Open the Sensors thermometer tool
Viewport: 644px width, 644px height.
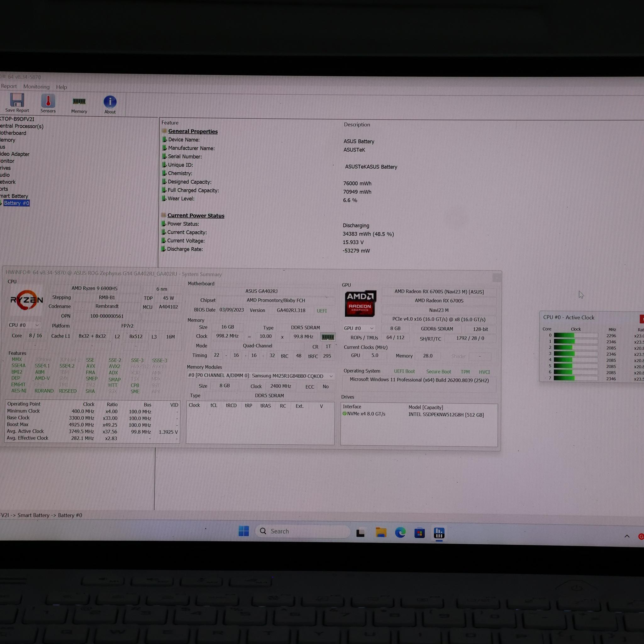48,101
